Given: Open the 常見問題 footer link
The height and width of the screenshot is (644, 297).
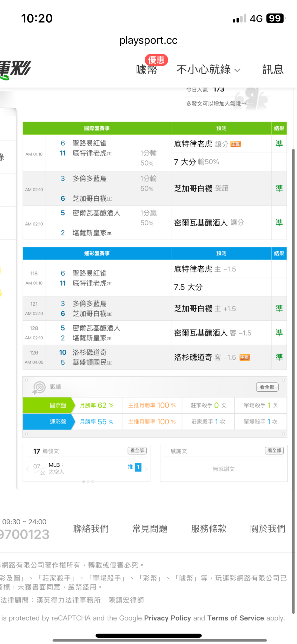Looking at the screenshot, I should tap(150, 529).
